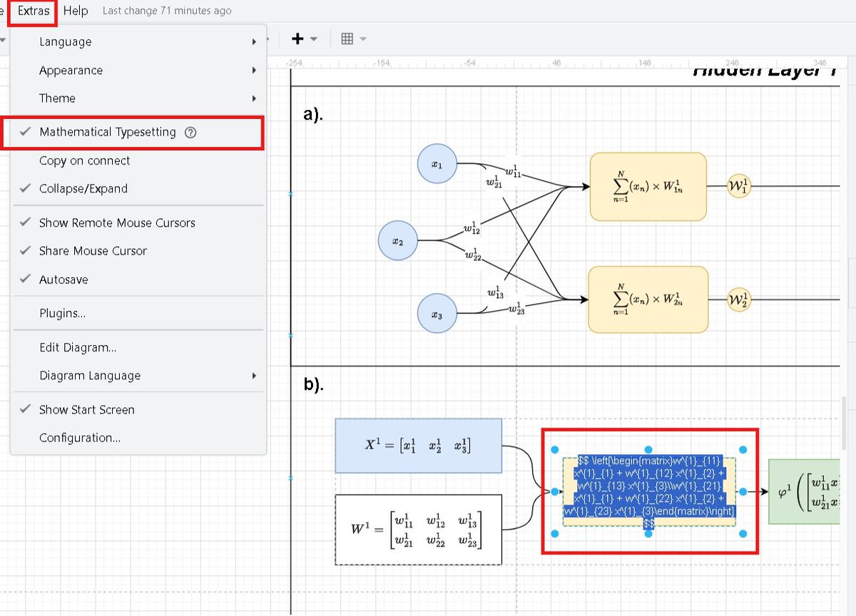Open the Plugins... dialog
Viewport: 856px width, 616px height.
point(138,313)
